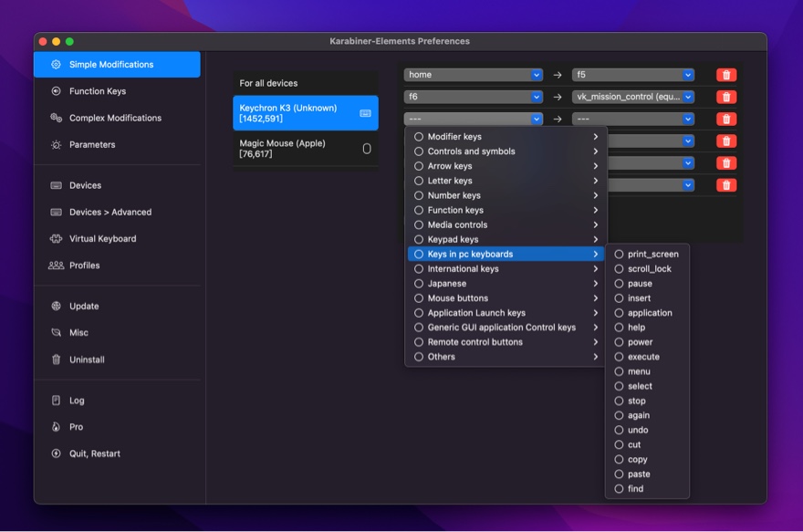Select For all devices entry
Image resolution: width=803 pixels, height=532 pixels.
click(305, 83)
